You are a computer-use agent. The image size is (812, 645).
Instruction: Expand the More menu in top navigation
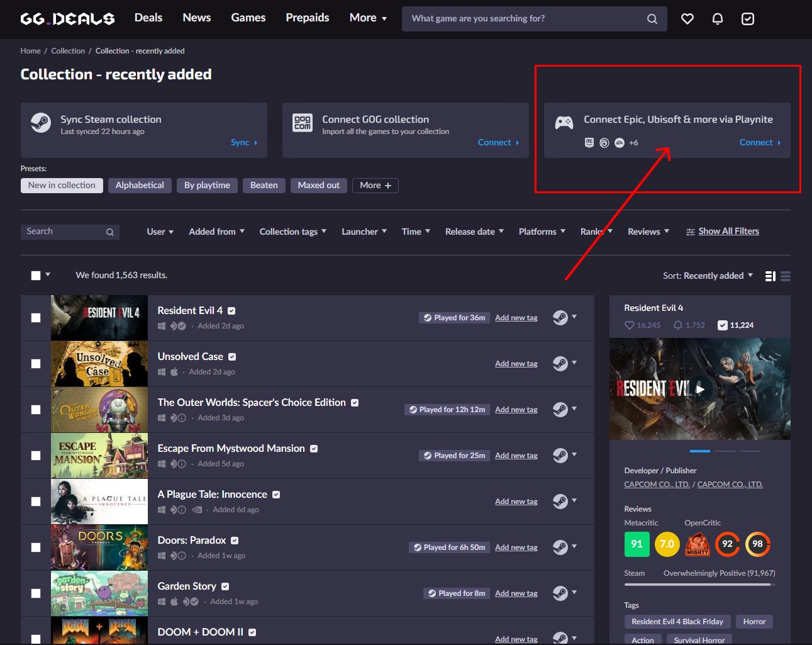pyautogui.click(x=368, y=18)
